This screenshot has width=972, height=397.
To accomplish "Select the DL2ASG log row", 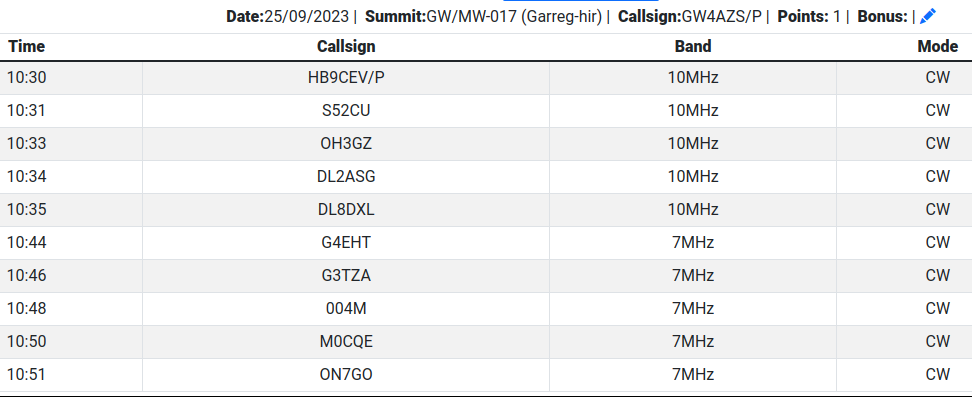I will tap(486, 177).
